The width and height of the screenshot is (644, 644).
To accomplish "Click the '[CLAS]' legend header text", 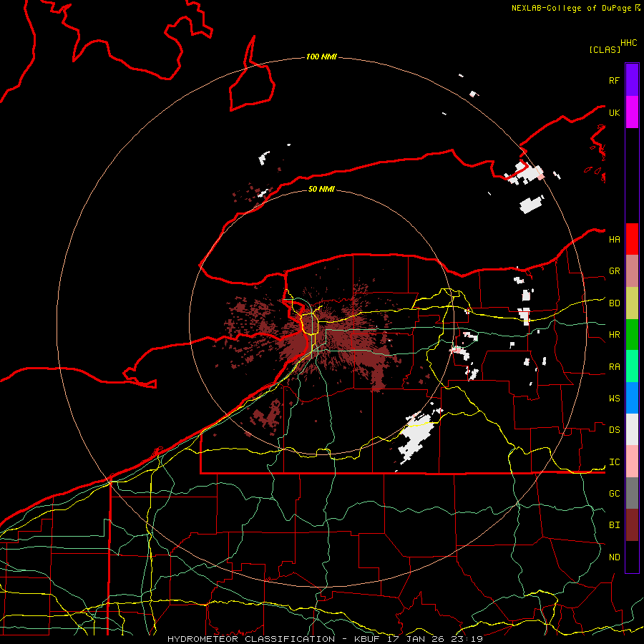I will click(x=605, y=50).
